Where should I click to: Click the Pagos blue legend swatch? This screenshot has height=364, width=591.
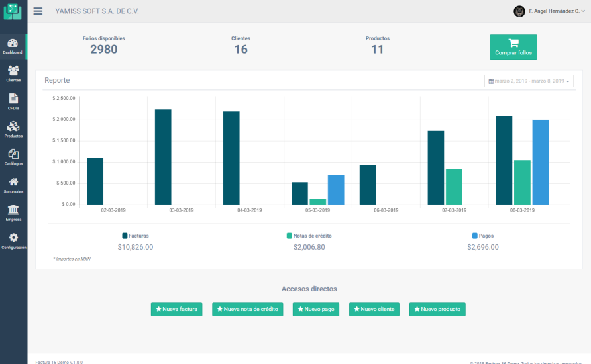(x=475, y=236)
